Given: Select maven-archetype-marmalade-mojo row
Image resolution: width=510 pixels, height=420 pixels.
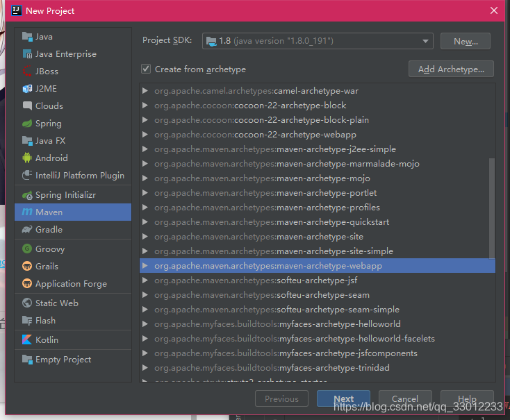Looking at the screenshot, I should [318, 164].
